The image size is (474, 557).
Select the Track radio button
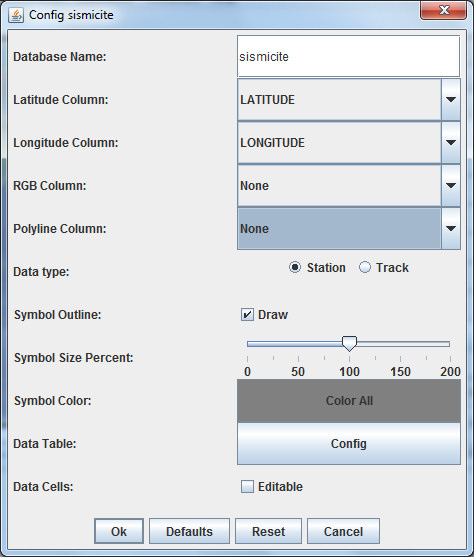coord(365,267)
